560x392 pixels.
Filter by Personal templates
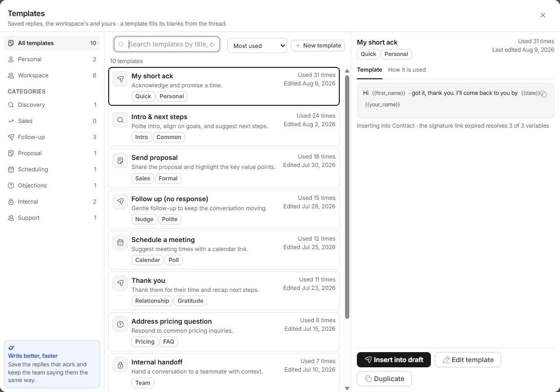pos(52,59)
